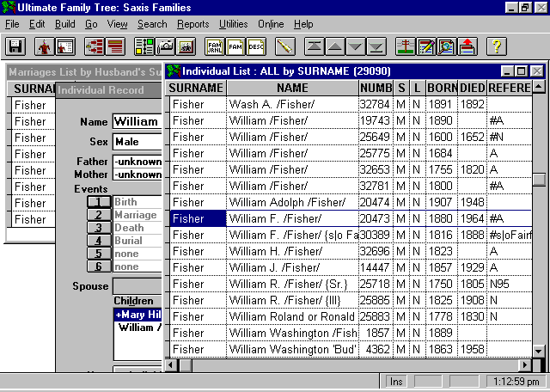The image size is (550, 392).
Task: Select the Wash A. /Fisher/ row
Action: (x=351, y=104)
